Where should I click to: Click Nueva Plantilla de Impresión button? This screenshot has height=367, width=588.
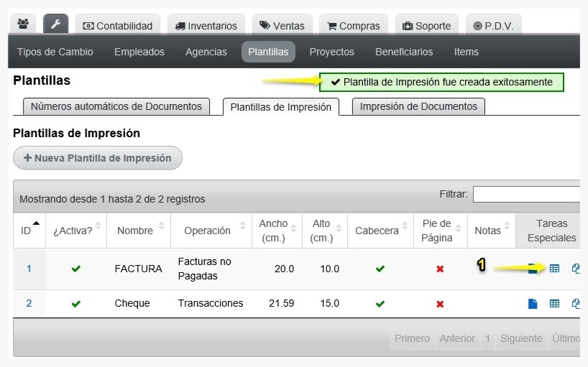[x=98, y=158]
